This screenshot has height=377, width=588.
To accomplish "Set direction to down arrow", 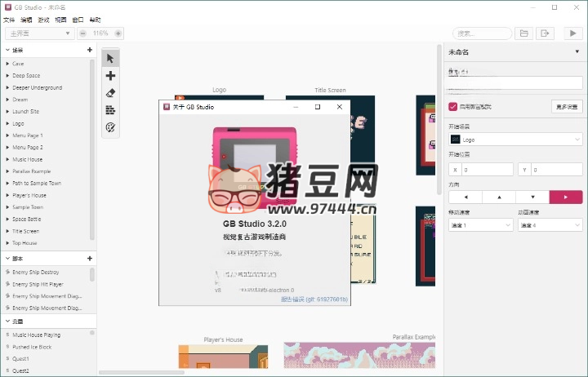I will pos(532,197).
